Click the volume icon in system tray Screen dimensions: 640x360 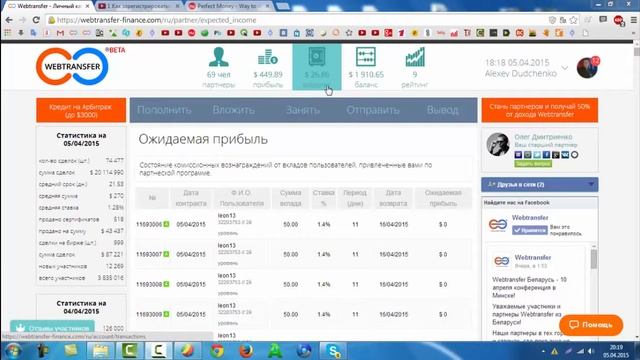tap(591, 351)
